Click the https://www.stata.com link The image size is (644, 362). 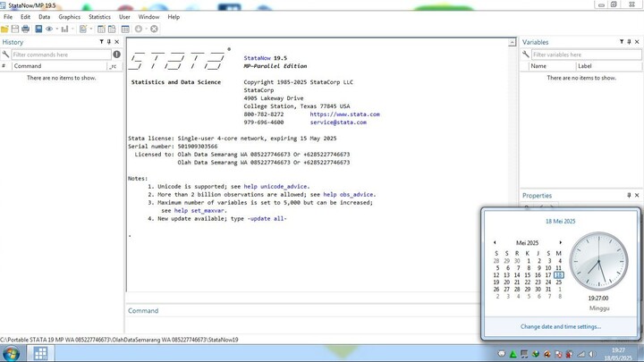tap(344, 114)
